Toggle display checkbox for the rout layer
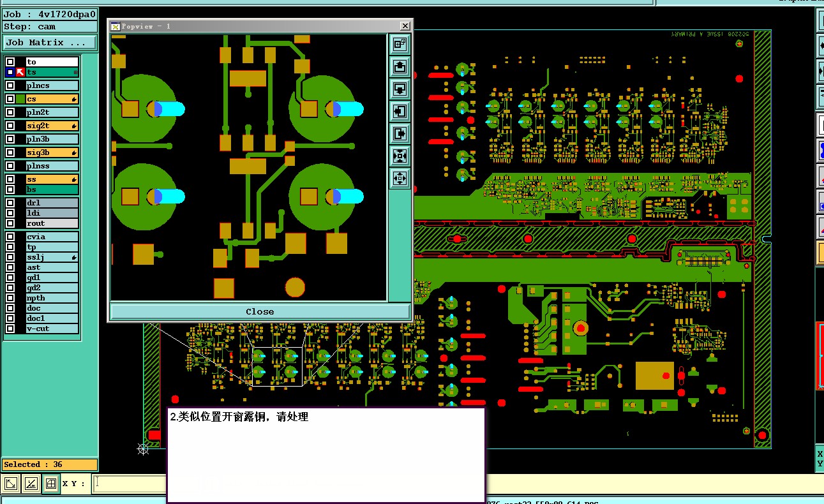The width and height of the screenshot is (824, 504). (x=10, y=223)
